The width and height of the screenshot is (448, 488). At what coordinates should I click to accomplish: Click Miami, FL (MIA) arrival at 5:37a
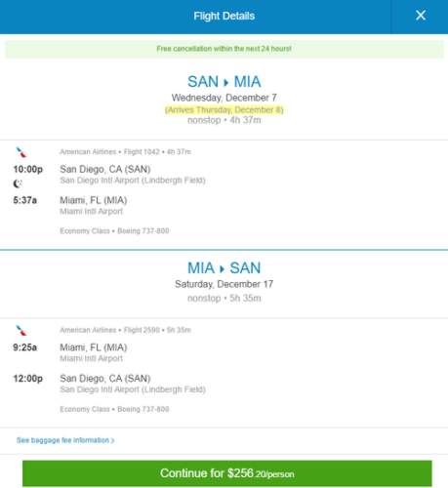click(x=94, y=200)
